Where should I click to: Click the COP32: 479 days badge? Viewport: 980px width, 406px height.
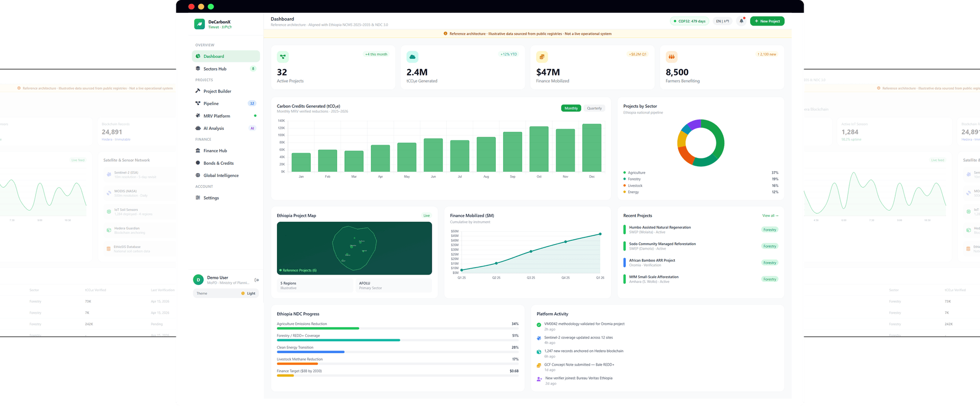click(689, 21)
